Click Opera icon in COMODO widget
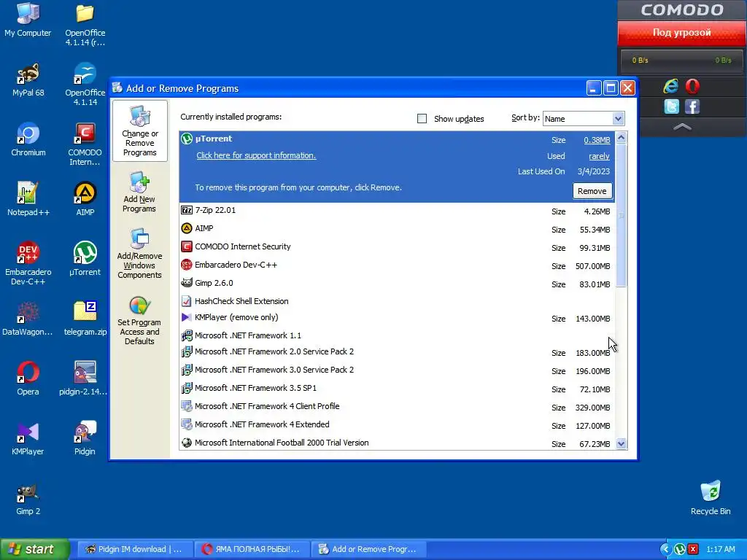The image size is (747, 560). point(692,86)
